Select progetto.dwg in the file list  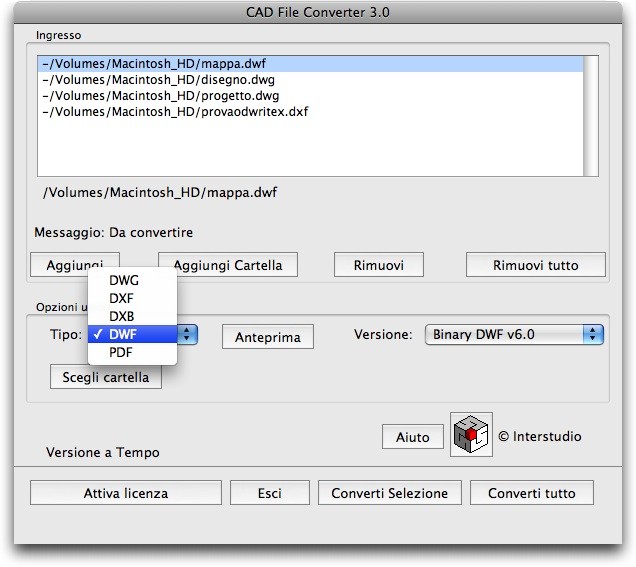(x=160, y=96)
